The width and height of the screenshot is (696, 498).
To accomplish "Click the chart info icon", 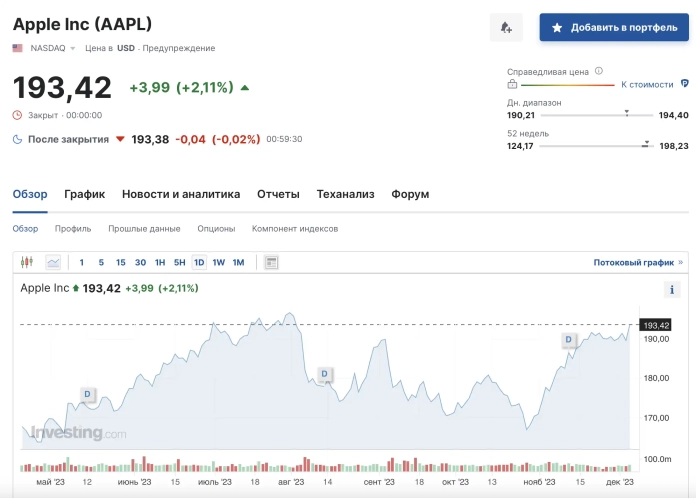I will tap(673, 290).
